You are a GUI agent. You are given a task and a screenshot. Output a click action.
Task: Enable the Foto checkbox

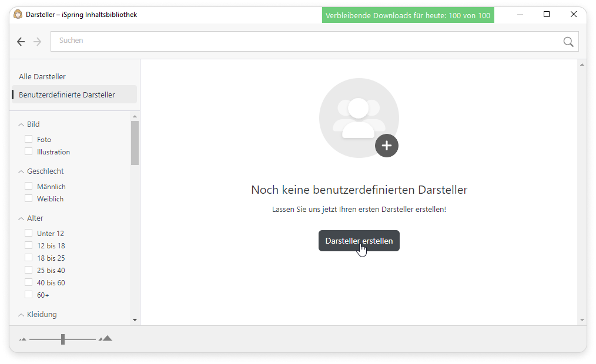tap(28, 139)
